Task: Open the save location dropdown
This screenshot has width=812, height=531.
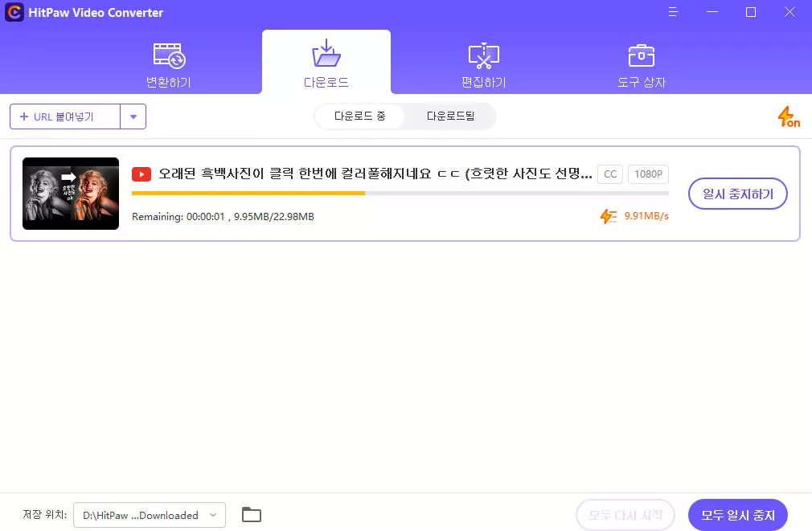Action: 149,515
